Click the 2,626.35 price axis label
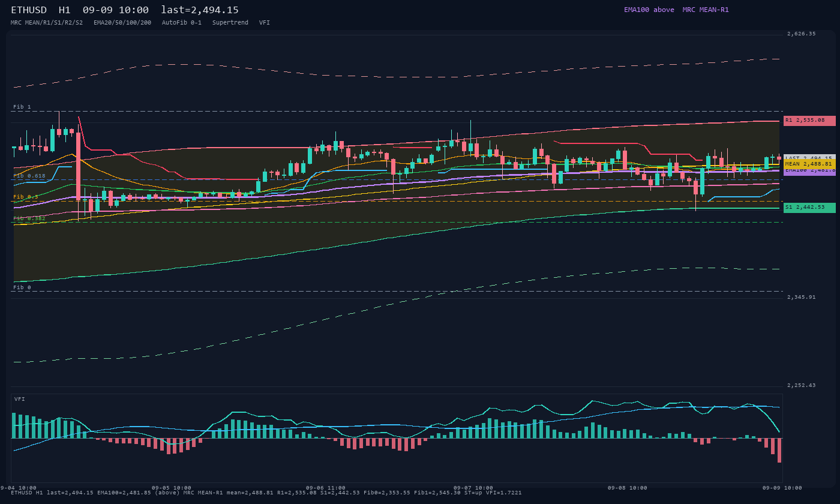The width and height of the screenshot is (840, 504). [x=802, y=34]
